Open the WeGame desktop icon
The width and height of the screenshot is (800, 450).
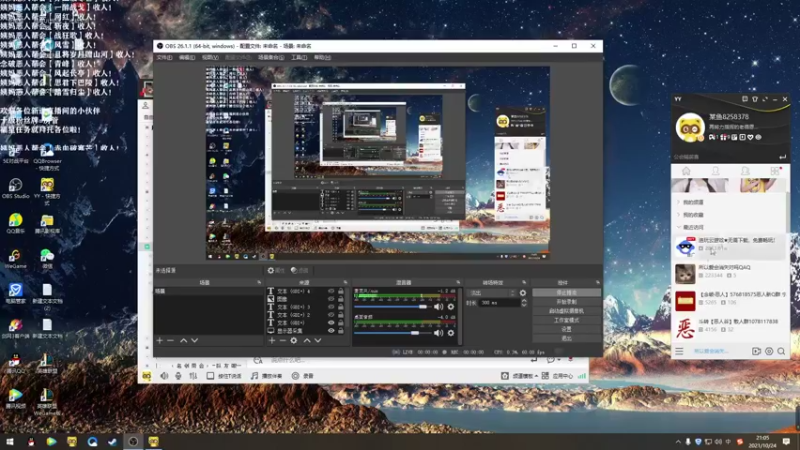pyautogui.click(x=15, y=259)
